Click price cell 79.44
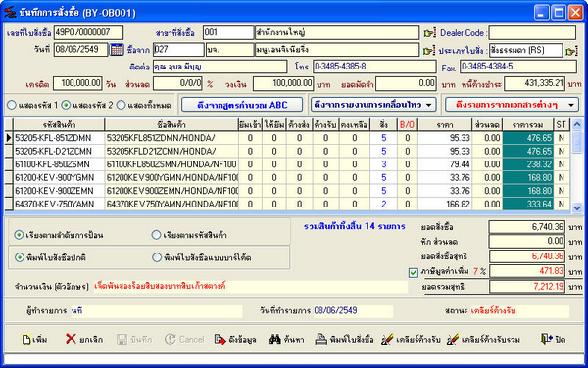The image size is (588, 368). pos(445,164)
